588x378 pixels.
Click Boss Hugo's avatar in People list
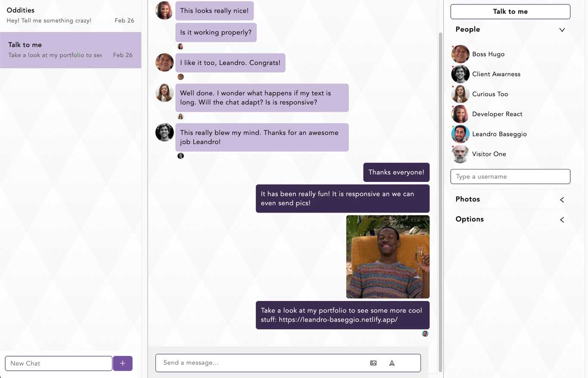click(460, 54)
